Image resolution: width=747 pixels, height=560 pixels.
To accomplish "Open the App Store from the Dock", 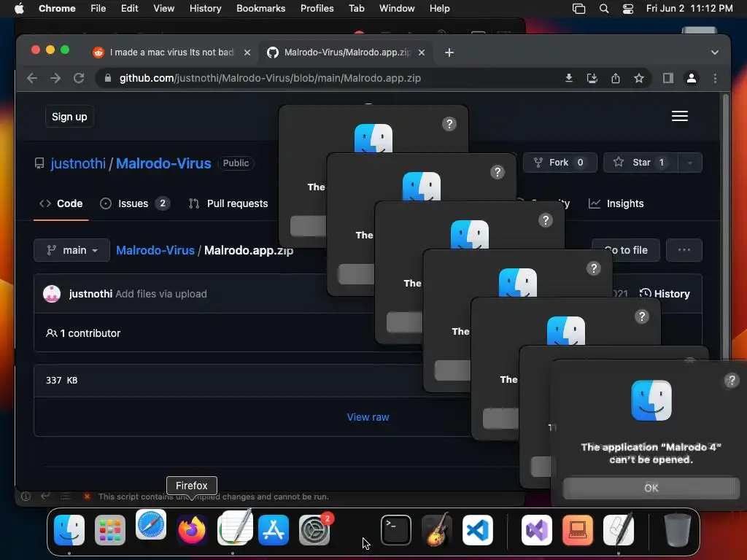I will pyautogui.click(x=274, y=529).
